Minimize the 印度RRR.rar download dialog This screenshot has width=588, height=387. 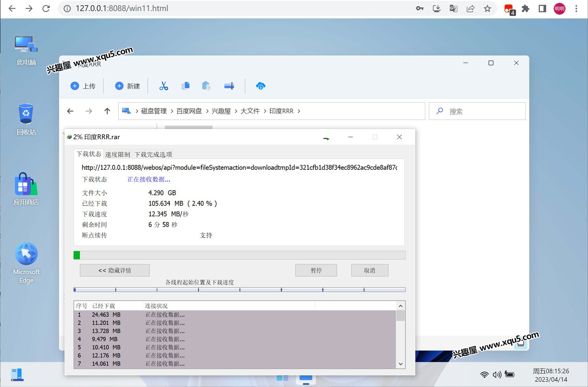coord(350,137)
